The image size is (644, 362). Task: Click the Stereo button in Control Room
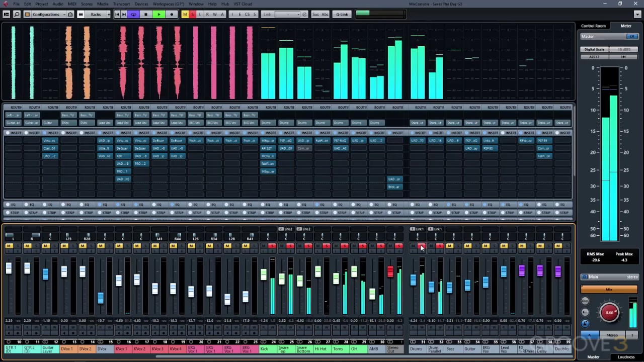tap(612, 335)
